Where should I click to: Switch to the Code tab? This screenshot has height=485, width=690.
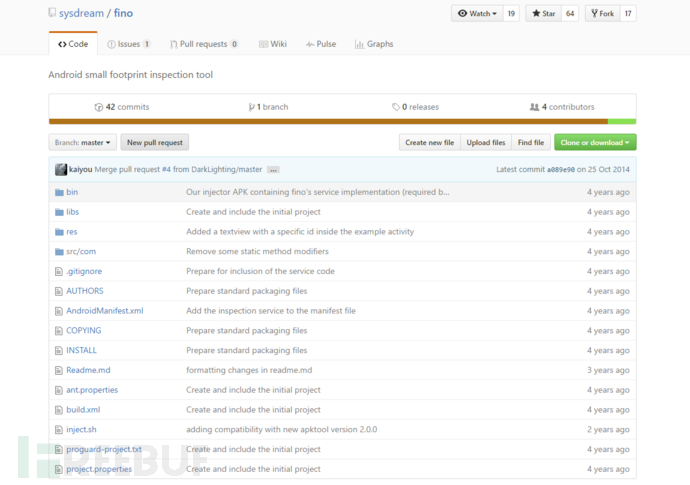tap(73, 44)
